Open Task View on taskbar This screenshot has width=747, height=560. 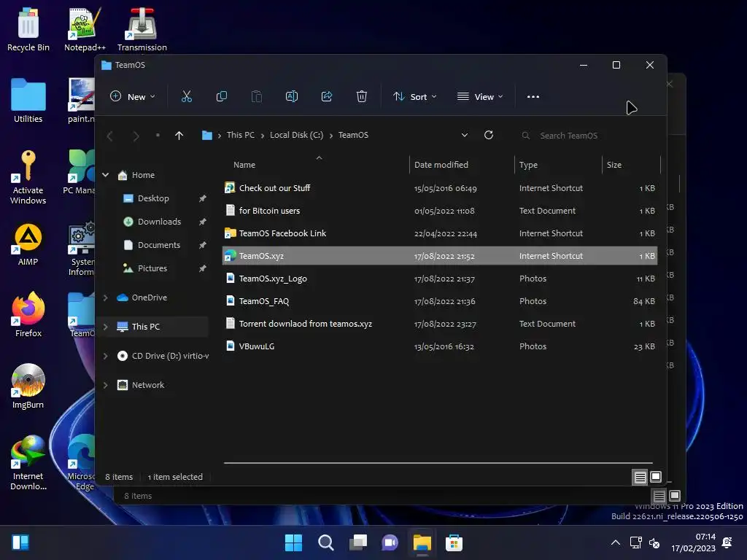point(357,542)
